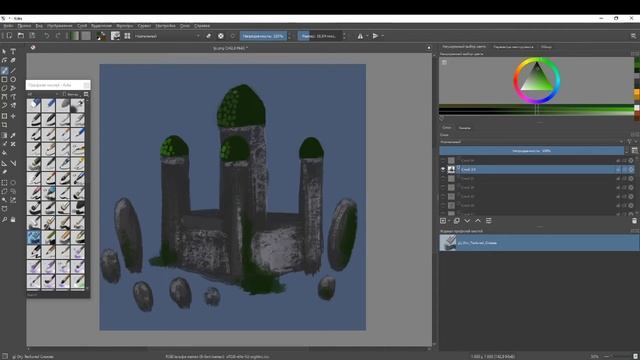The image size is (640, 360).
Task: Open the Файл (File) menu
Action: point(8,26)
